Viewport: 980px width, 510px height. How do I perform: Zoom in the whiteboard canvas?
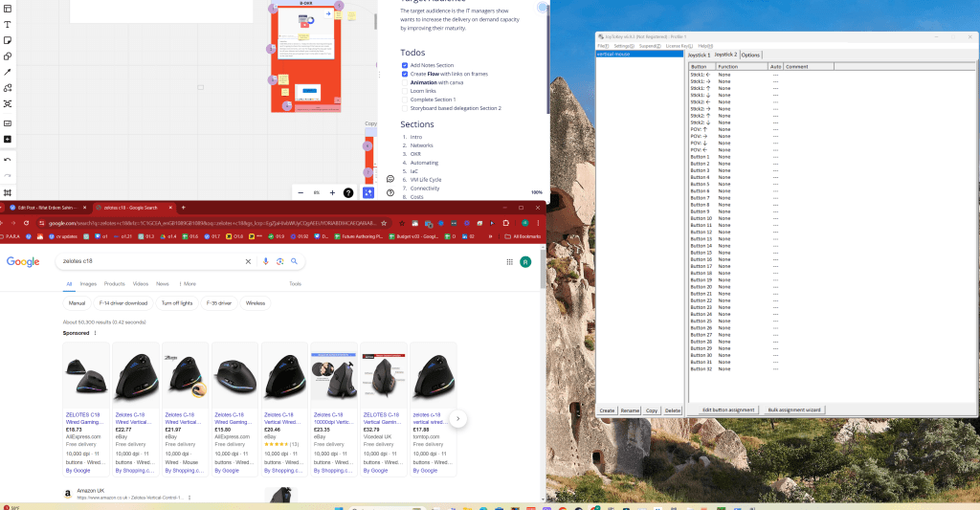332,193
